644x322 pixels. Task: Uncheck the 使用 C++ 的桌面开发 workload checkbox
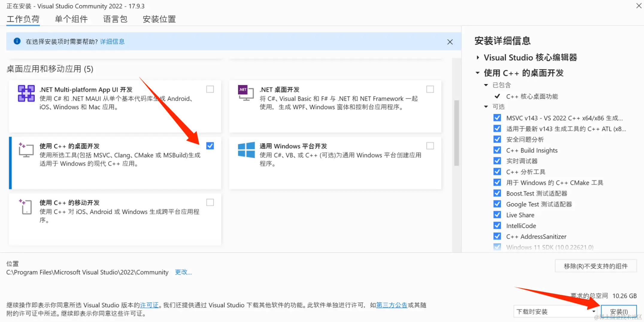(x=210, y=146)
